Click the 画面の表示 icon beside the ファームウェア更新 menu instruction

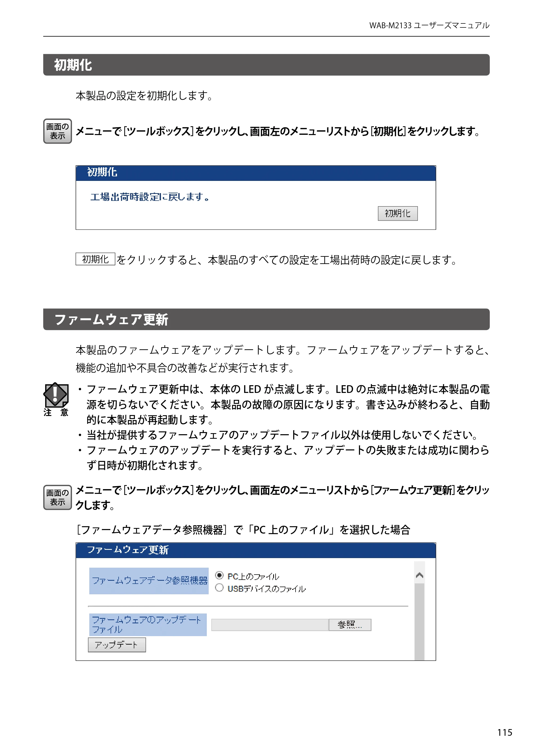[57, 497]
